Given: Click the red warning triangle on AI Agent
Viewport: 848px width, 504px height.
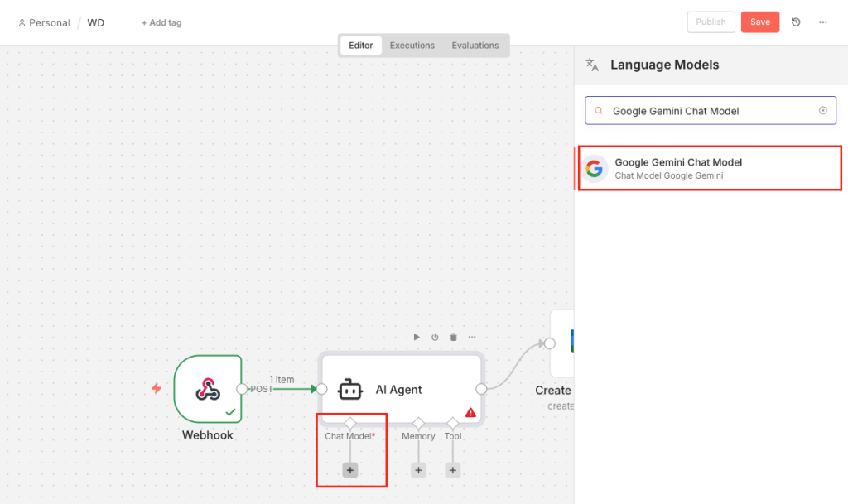Looking at the screenshot, I should (x=470, y=412).
